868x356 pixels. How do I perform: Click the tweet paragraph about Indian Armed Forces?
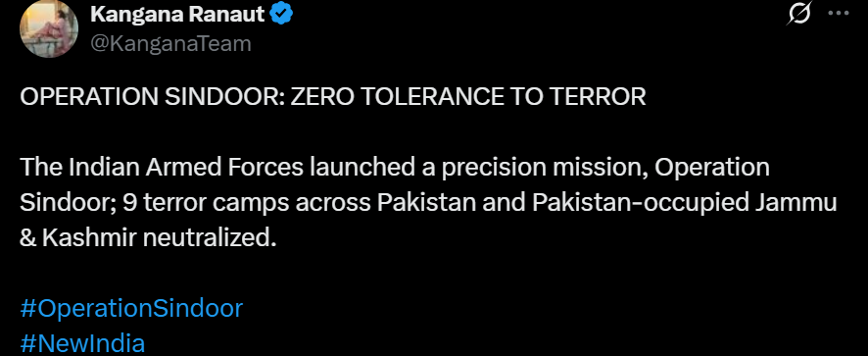[x=428, y=203]
